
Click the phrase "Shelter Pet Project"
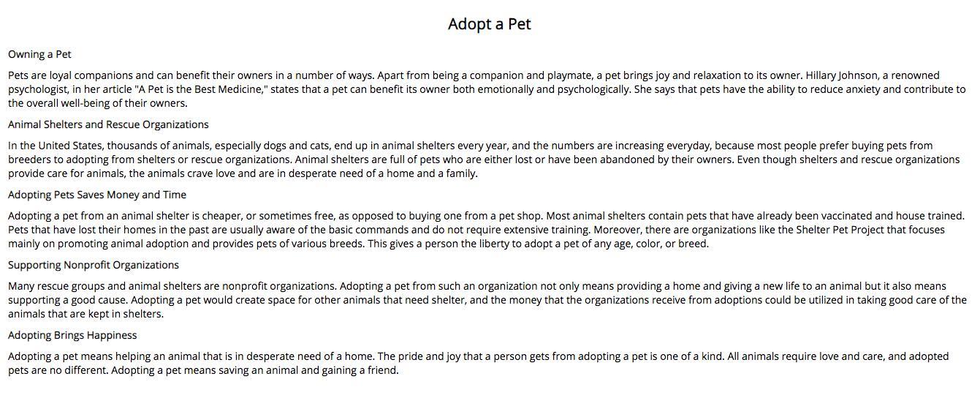point(840,230)
